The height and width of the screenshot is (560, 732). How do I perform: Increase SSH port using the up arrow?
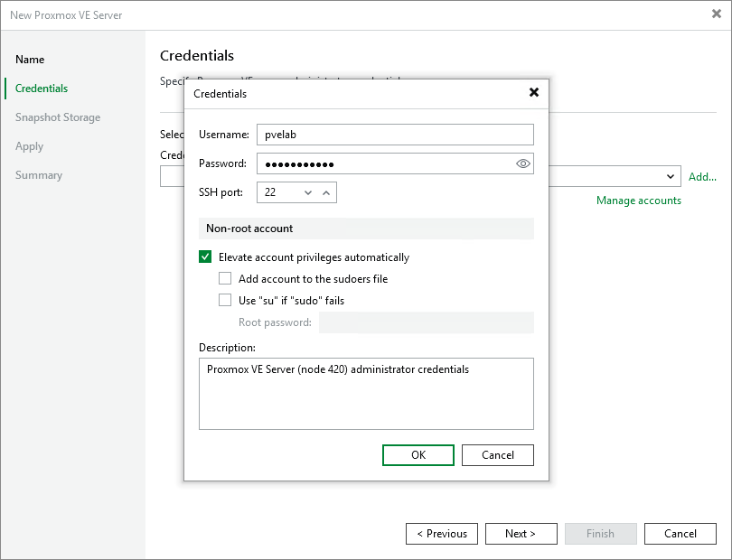point(326,189)
